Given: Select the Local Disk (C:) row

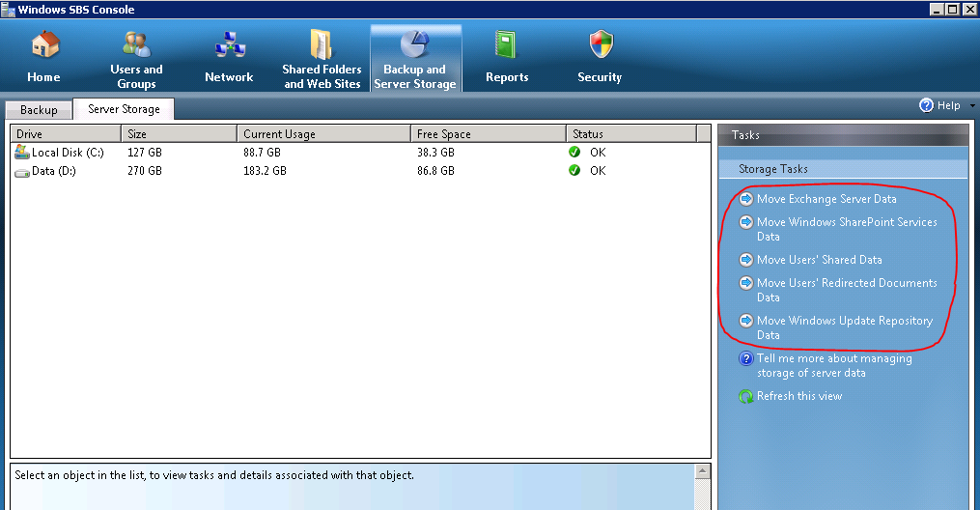Looking at the screenshot, I should [x=68, y=153].
